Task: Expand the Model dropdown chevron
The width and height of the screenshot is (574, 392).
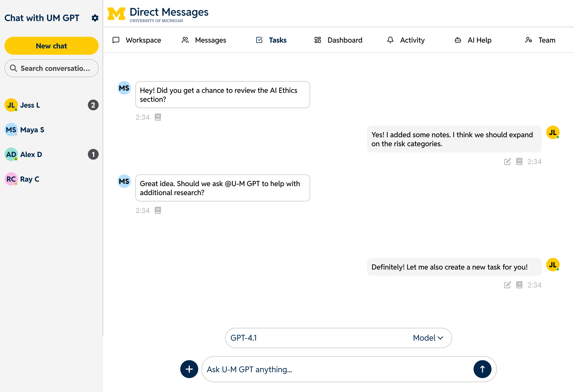Action: tap(440, 338)
